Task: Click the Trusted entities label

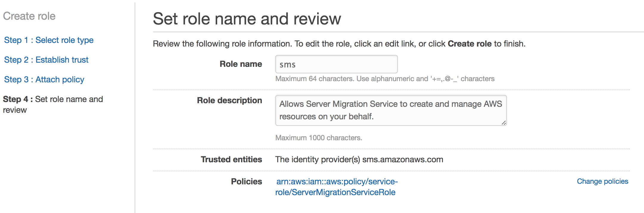Action: tap(231, 159)
